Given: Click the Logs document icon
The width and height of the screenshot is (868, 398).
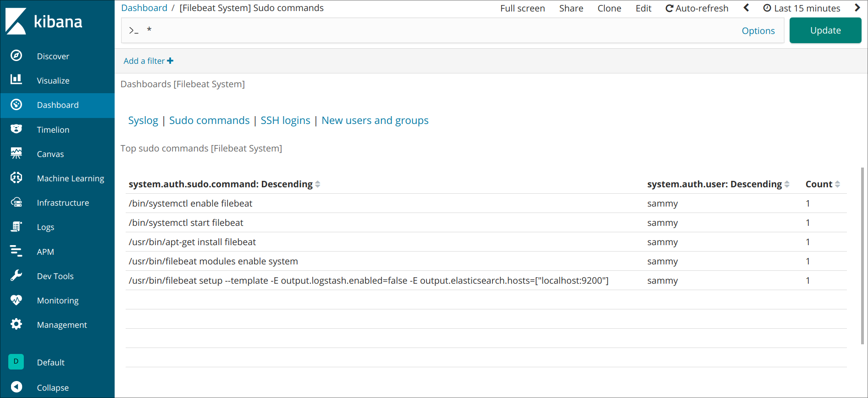Looking at the screenshot, I should click(x=16, y=226).
